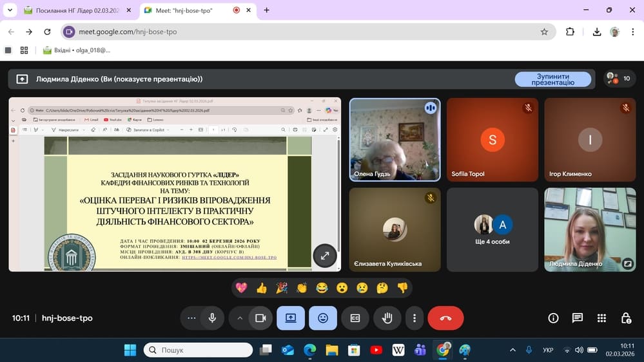Mute the microphone in Meet toolbar

(x=212, y=318)
